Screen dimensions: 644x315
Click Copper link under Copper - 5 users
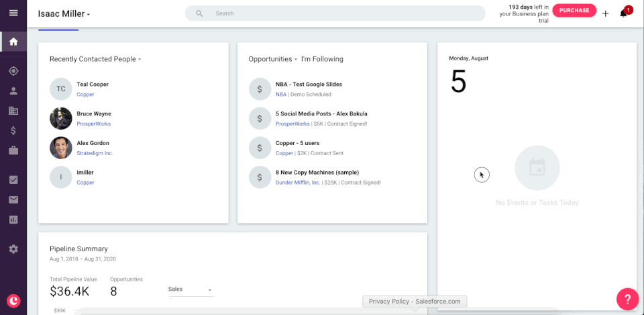tap(284, 153)
